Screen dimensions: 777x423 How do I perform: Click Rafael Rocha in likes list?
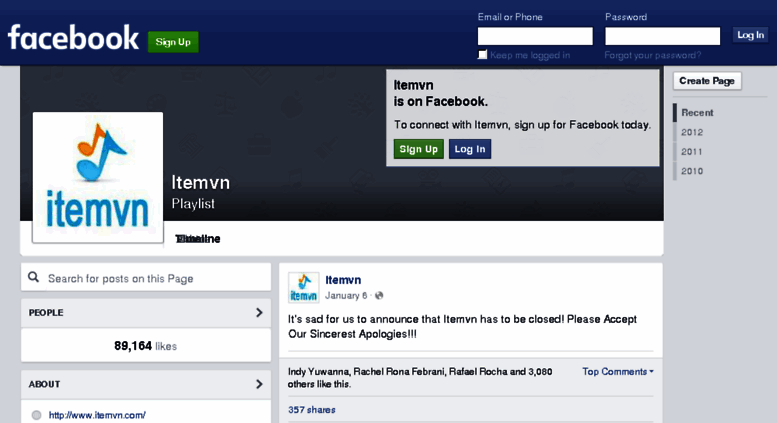point(478,371)
